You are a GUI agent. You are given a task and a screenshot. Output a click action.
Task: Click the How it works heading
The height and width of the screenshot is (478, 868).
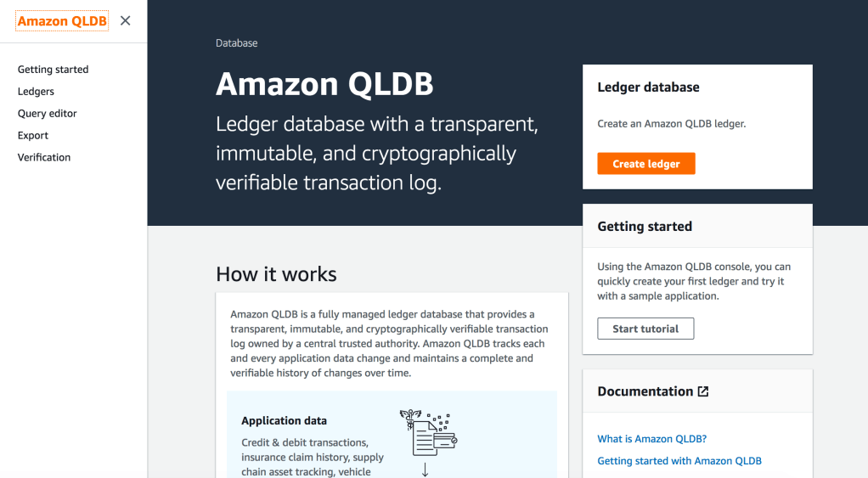pos(276,274)
